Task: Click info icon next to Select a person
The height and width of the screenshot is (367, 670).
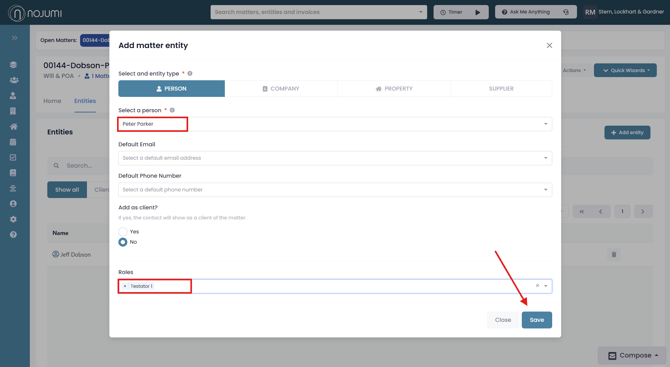Action: [172, 110]
